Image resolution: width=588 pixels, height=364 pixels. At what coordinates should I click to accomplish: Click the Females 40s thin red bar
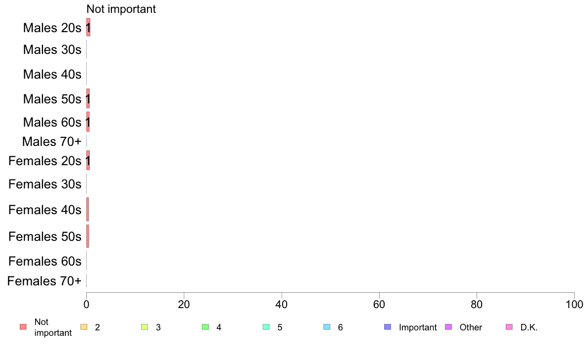(88, 210)
